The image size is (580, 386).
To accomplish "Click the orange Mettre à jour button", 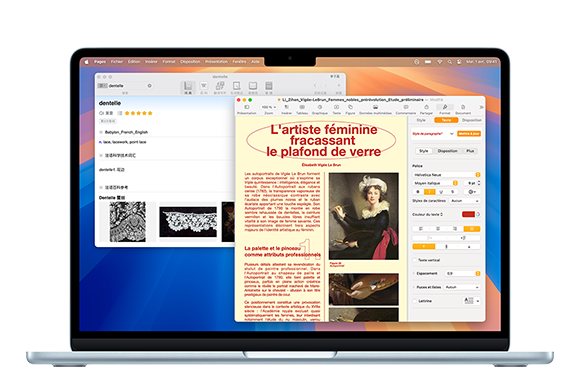I will 469,133.
